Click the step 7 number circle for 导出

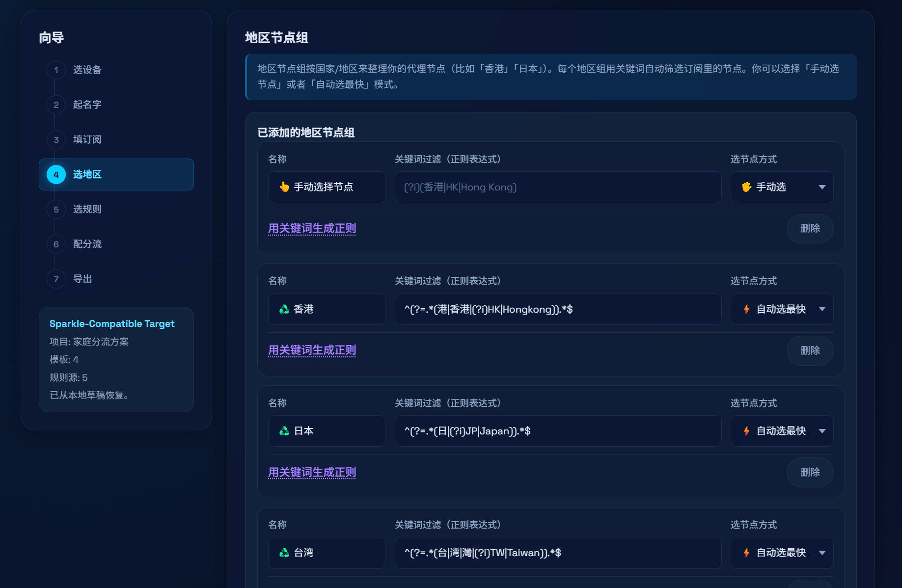coord(56,279)
